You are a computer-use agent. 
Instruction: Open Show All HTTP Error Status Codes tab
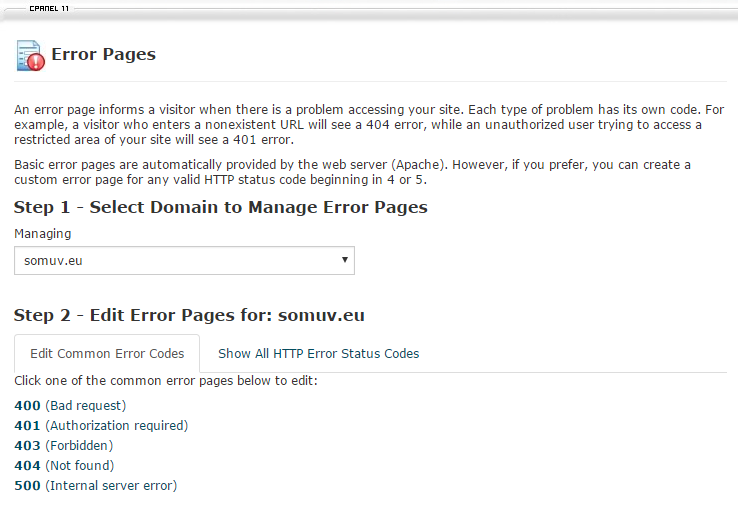(318, 353)
